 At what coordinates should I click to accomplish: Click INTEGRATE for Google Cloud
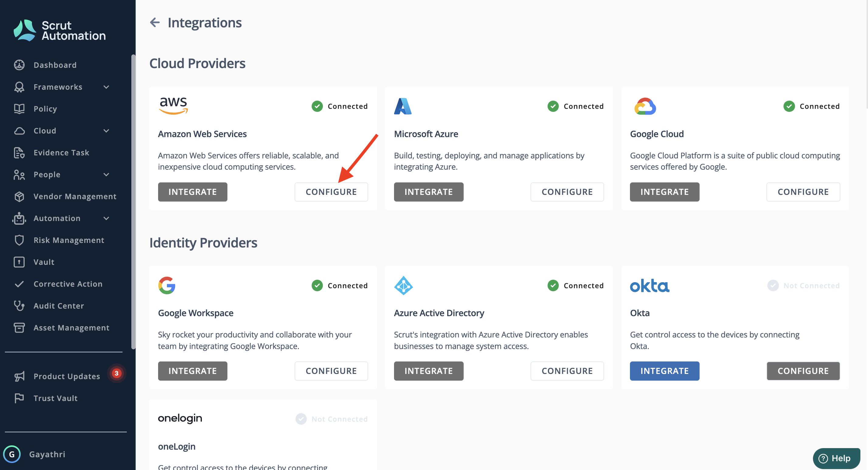click(x=665, y=192)
